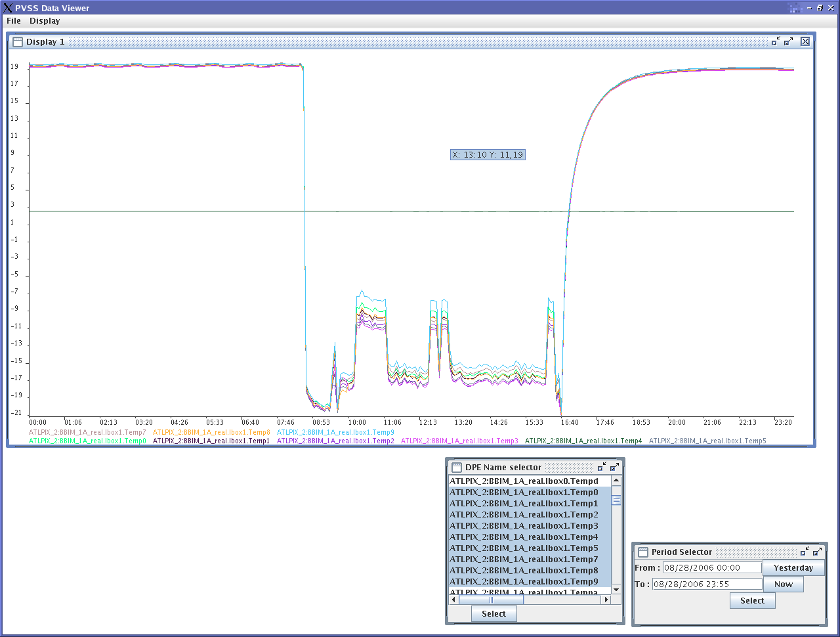840x637 pixels.
Task: Click the Display 1 window system icon
Action: [18, 41]
